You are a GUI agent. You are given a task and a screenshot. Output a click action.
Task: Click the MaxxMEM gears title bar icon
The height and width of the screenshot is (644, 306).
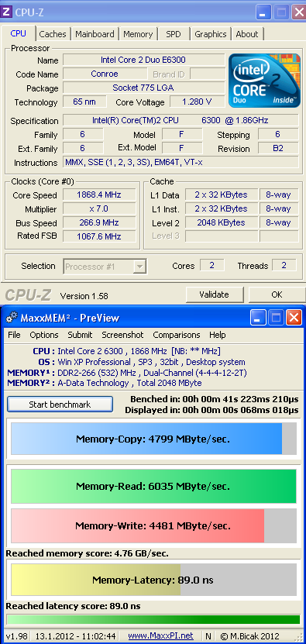(x=12, y=318)
